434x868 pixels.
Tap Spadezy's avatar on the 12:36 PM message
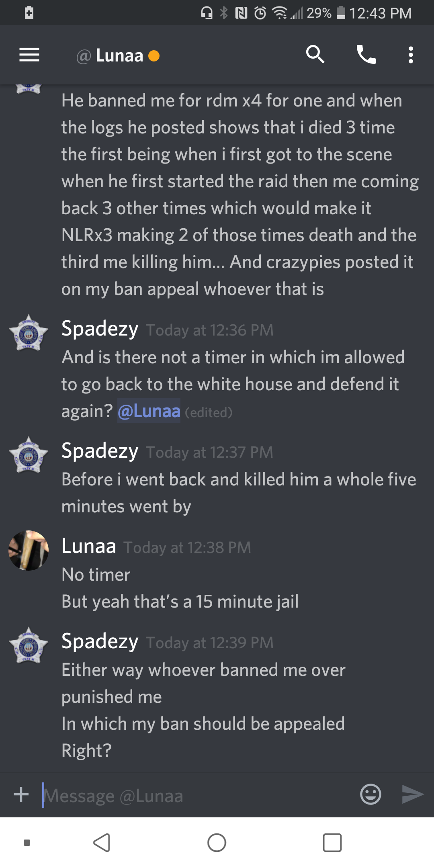click(29, 332)
